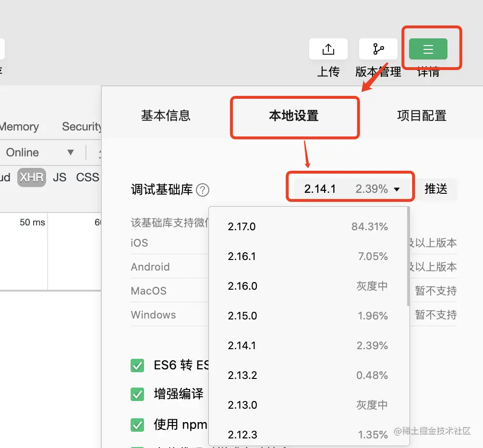Click the 7.05% usage value

point(373,256)
